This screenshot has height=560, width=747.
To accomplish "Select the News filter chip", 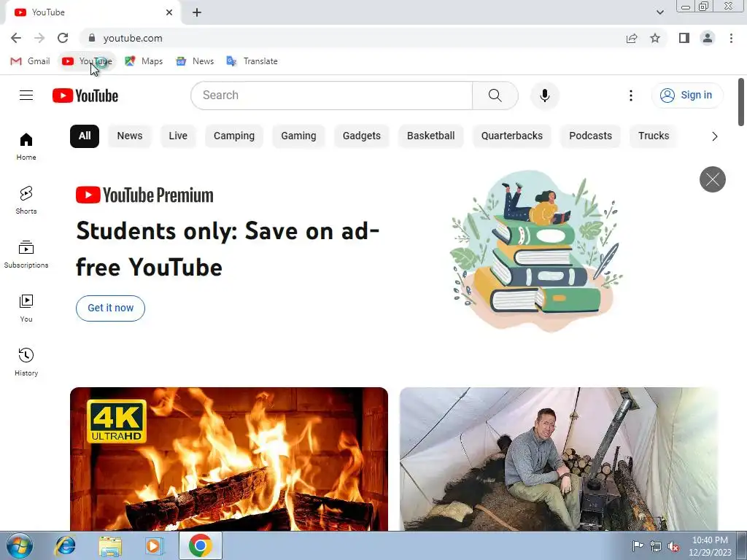I will [130, 136].
